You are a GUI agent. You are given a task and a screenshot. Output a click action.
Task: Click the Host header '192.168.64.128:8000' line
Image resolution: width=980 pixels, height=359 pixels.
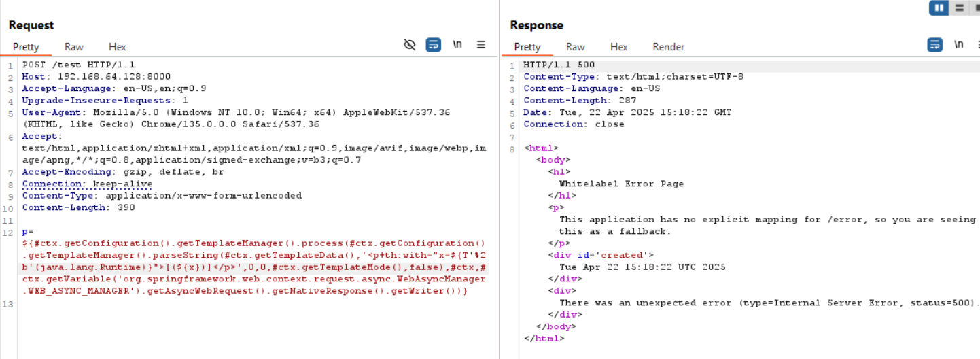point(97,76)
